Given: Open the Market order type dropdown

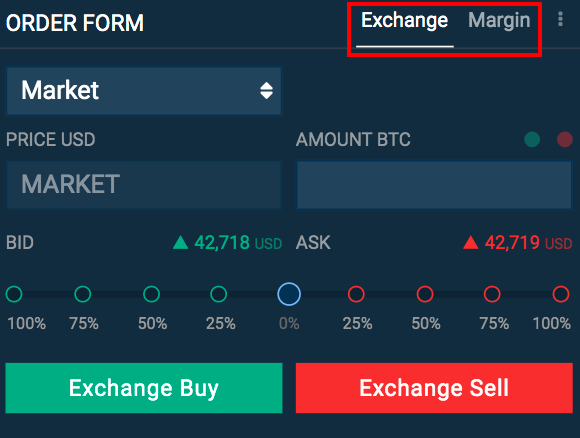Looking at the screenshot, I should click(x=144, y=91).
